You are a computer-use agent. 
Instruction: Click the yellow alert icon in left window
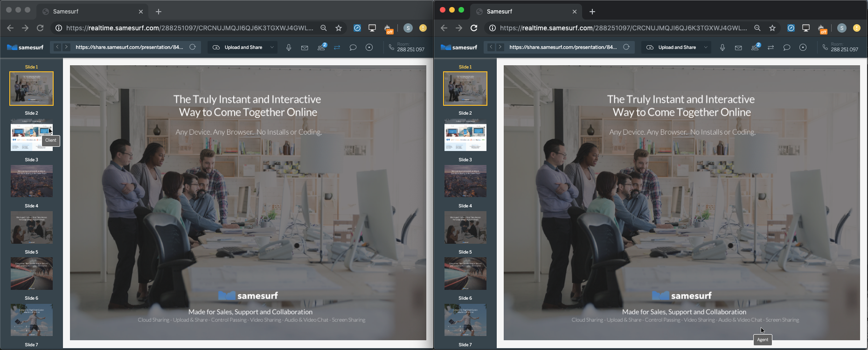pyautogui.click(x=423, y=28)
